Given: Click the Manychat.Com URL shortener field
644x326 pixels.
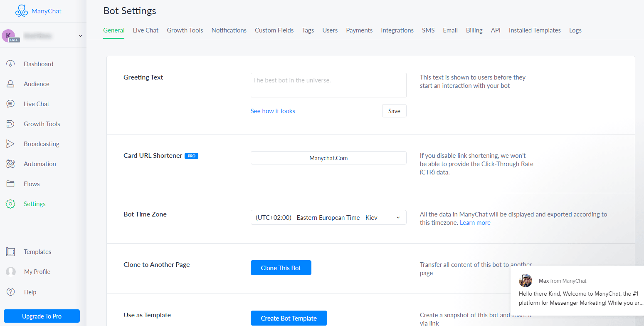Looking at the screenshot, I should pos(328,158).
